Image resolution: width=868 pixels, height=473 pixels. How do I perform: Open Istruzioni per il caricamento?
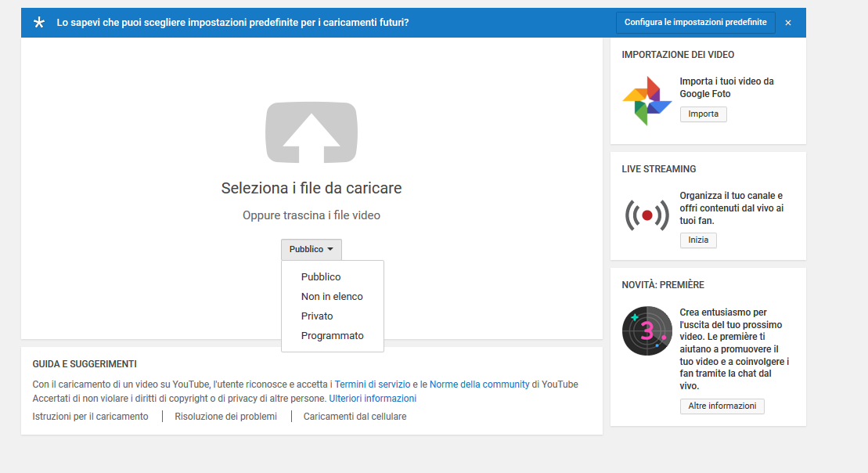pyautogui.click(x=90, y=417)
